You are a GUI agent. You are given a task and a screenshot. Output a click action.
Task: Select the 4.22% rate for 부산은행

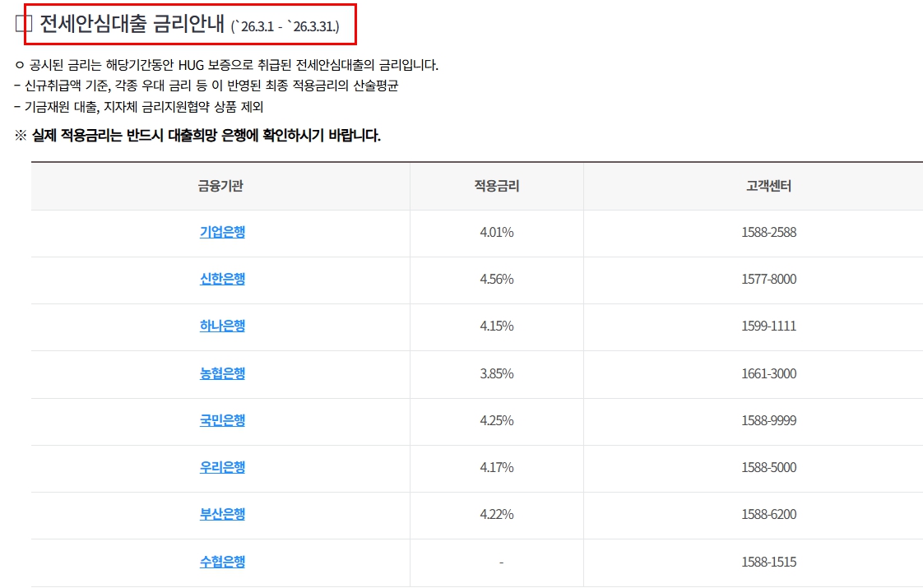497,515
